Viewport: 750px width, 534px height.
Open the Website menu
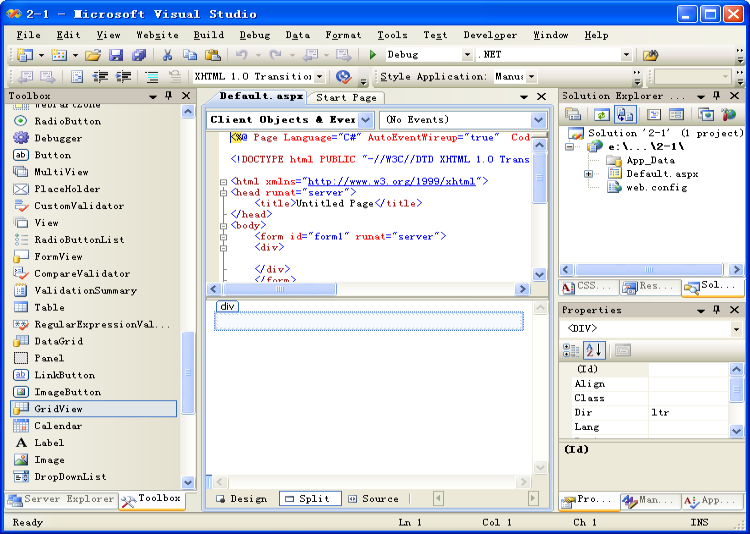(x=157, y=35)
